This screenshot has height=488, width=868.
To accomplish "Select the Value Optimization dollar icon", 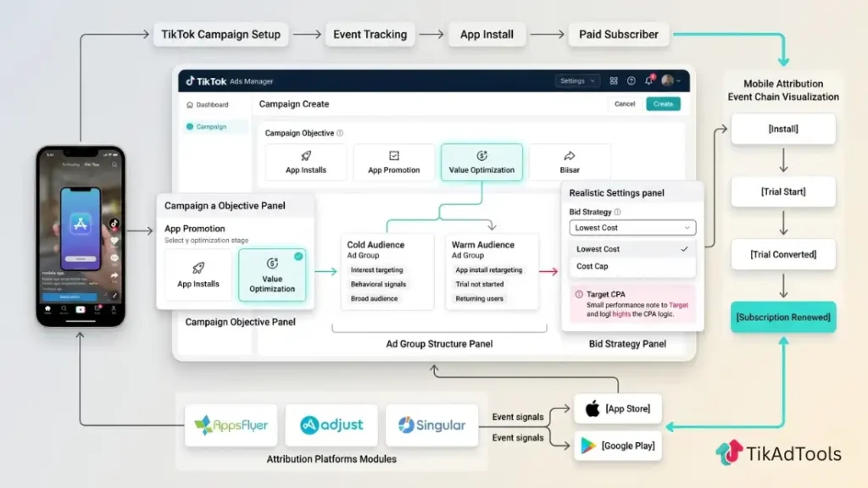I will click(x=481, y=158).
